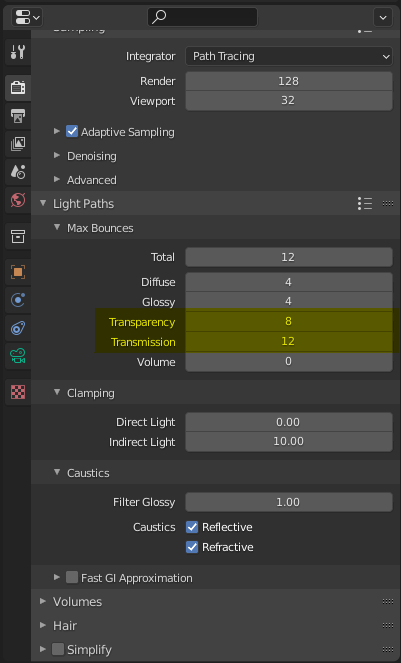401x663 pixels.
Task: Click the Filter Glossy value field
Action: coord(289,502)
